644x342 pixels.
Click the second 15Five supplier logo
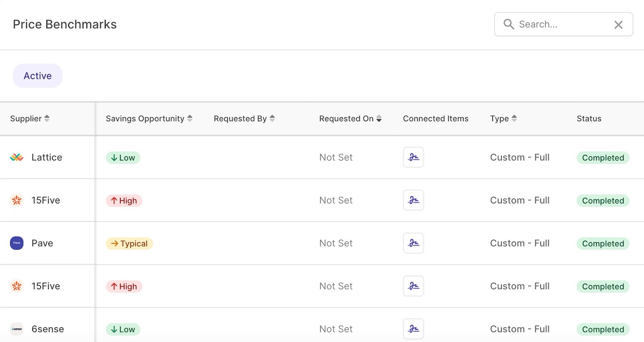tap(17, 286)
